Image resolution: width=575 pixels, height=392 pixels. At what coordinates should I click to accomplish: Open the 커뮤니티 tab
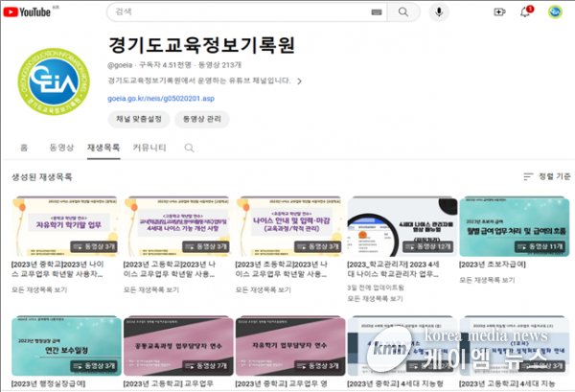coord(149,148)
